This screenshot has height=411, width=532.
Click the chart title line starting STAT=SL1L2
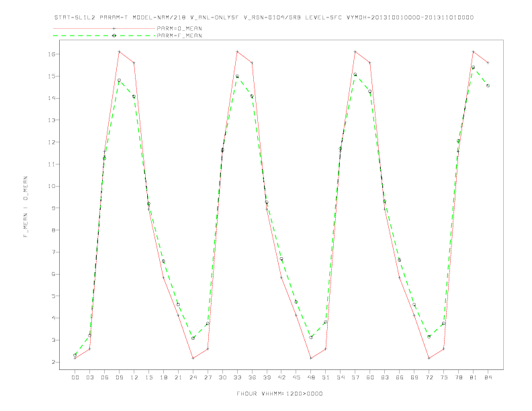pos(263,17)
